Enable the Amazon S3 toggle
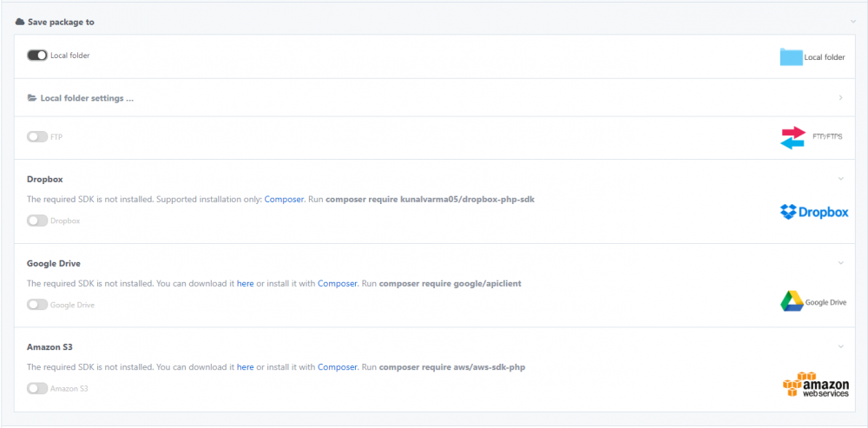The image size is (868, 428). coord(37,389)
